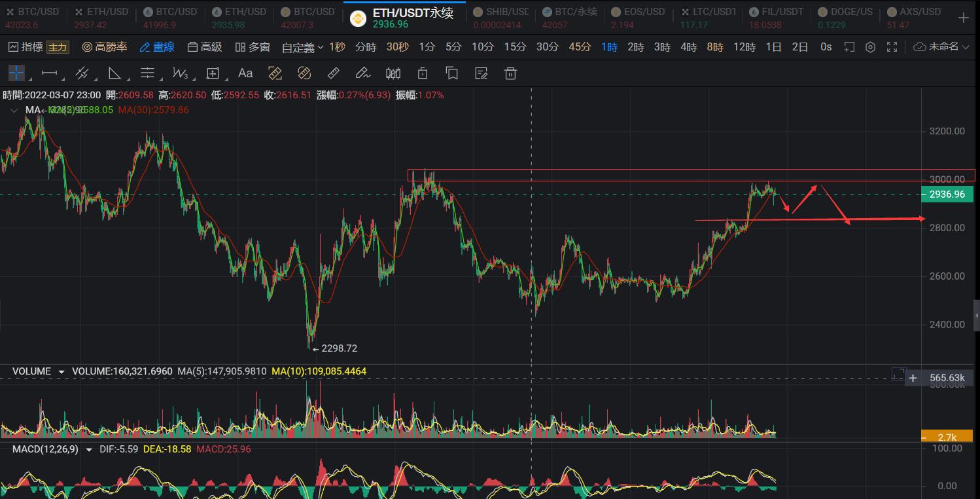
Task: Open the 指標 indicators menu
Action: coord(25,47)
